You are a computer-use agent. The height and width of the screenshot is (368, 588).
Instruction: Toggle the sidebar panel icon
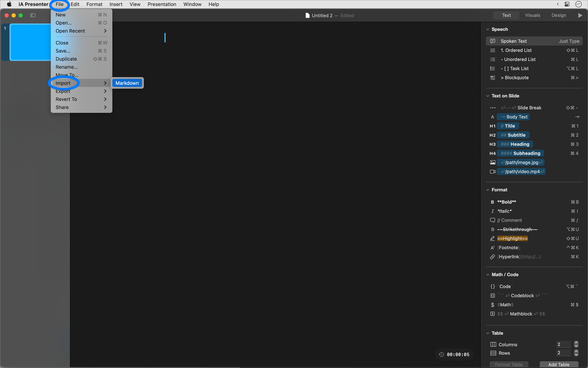click(x=33, y=15)
